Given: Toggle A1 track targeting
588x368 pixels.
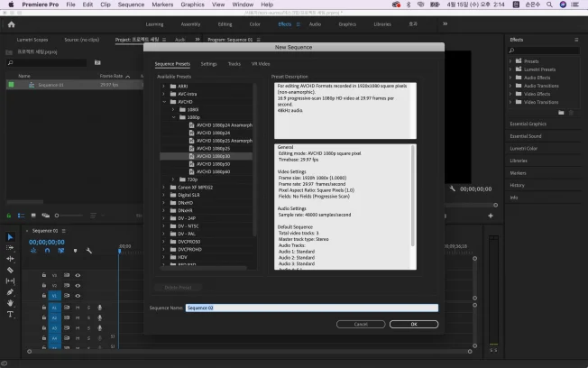Looking at the screenshot, I should point(54,308).
